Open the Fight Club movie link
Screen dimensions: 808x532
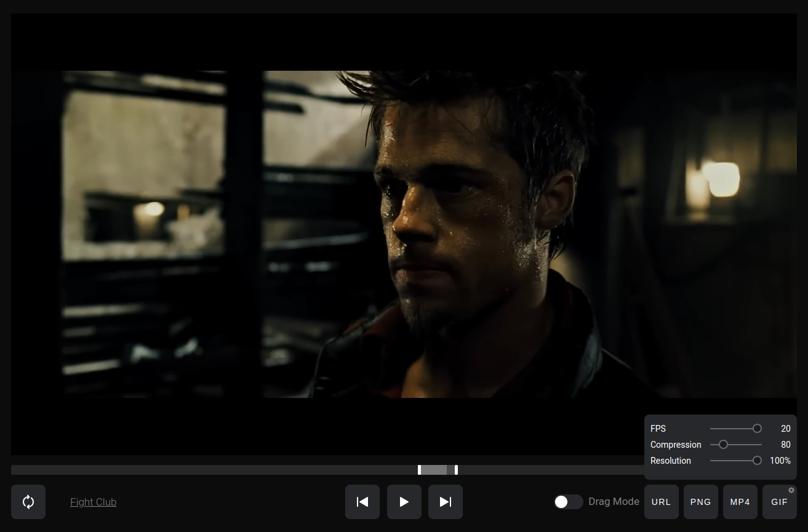pyautogui.click(x=94, y=502)
